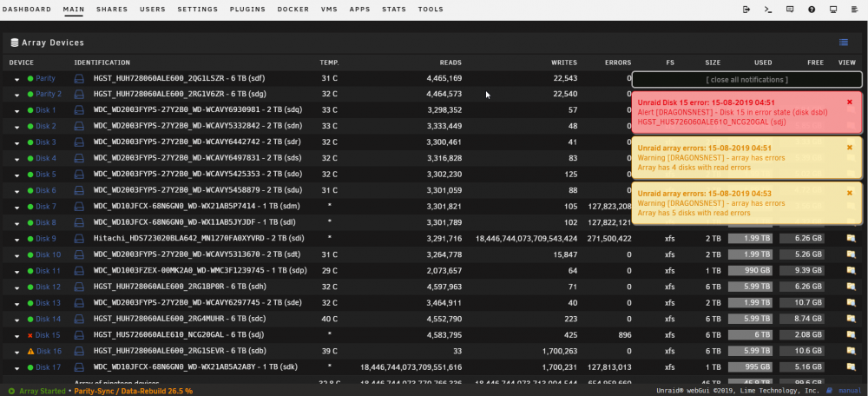The image size is (868, 396).
Task: Browse Disk 15 using its View folder icon
Action: pos(851,335)
